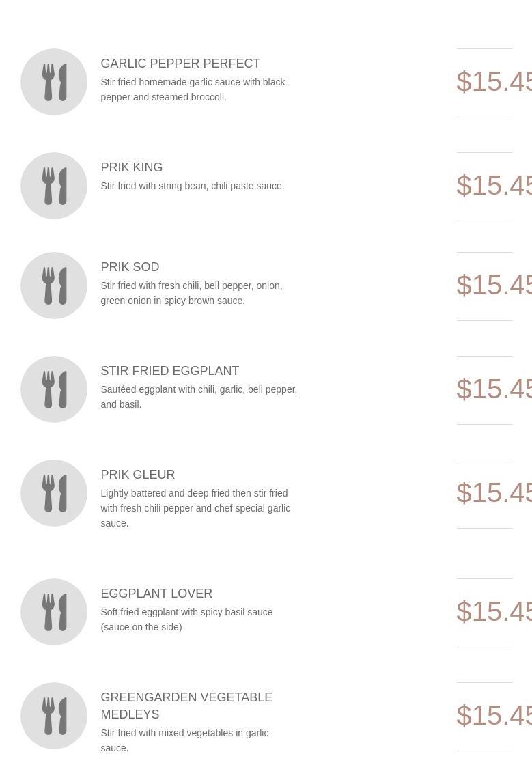532x767 pixels.
Task: Choose the Stir Fried Eggplant title
Action: 169,371
